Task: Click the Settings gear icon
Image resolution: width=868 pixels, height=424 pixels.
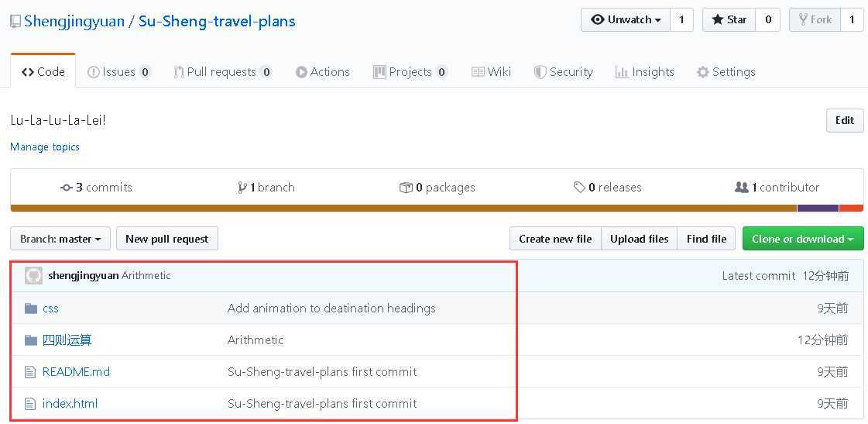Action: [702, 72]
